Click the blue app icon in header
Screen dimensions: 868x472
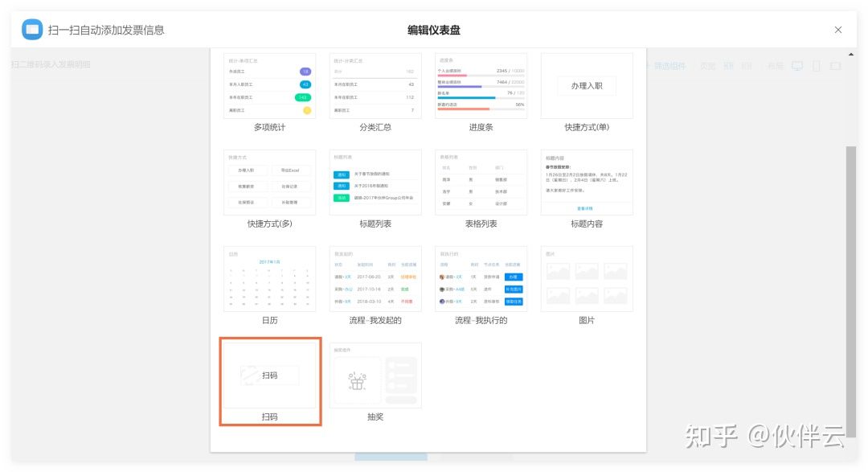pos(32,30)
